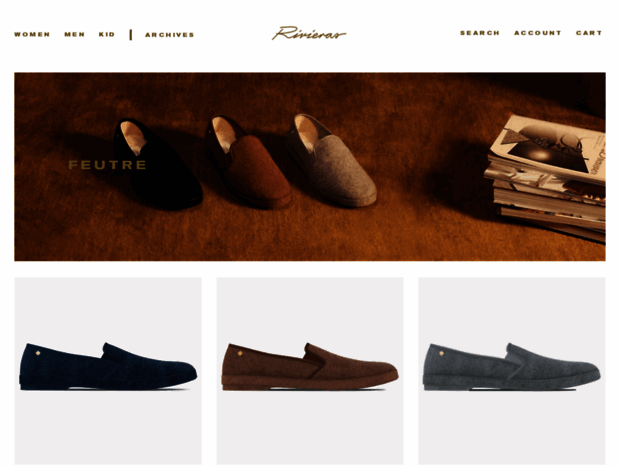Click the Rivieras logo

click(309, 33)
